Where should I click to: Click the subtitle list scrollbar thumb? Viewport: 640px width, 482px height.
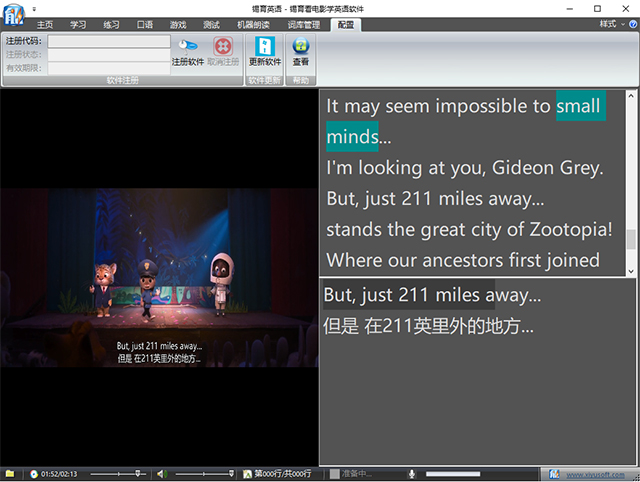pos(631,239)
